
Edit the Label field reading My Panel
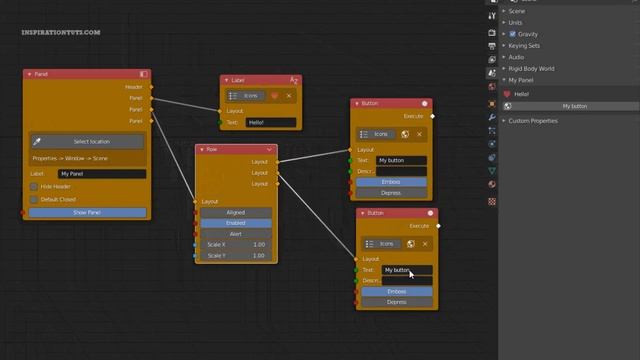click(x=102, y=174)
